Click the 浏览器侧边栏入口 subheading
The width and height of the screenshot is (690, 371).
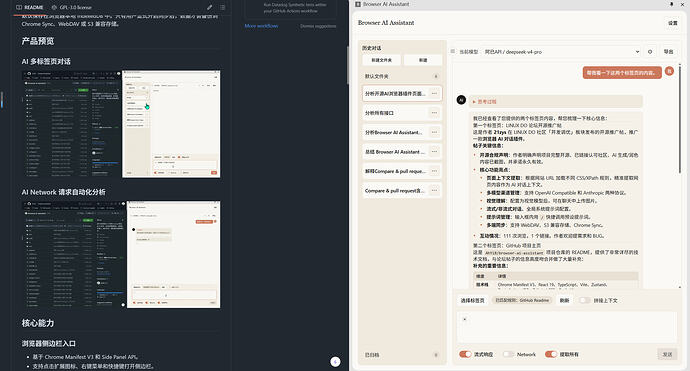pos(48,343)
